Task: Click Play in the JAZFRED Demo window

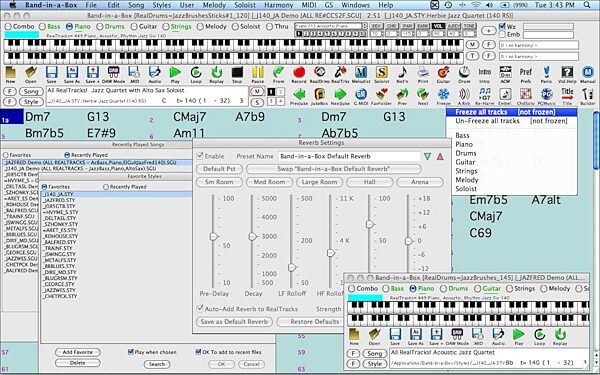Action: [x=519, y=336]
